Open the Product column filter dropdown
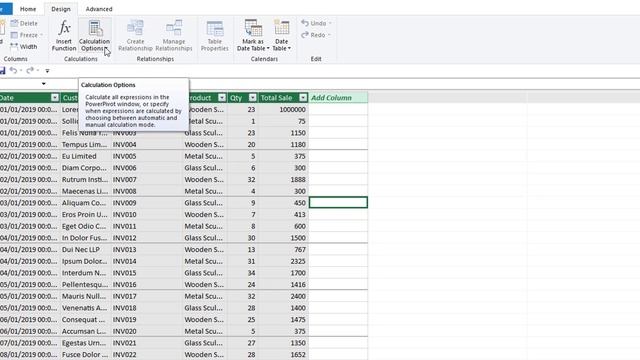This screenshot has width=640, height=360. click(222, 98)
